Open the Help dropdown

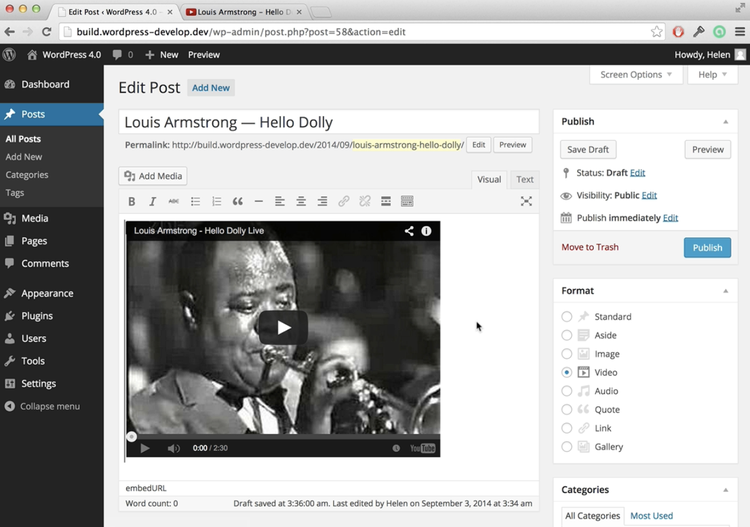(x=712, y=75)
